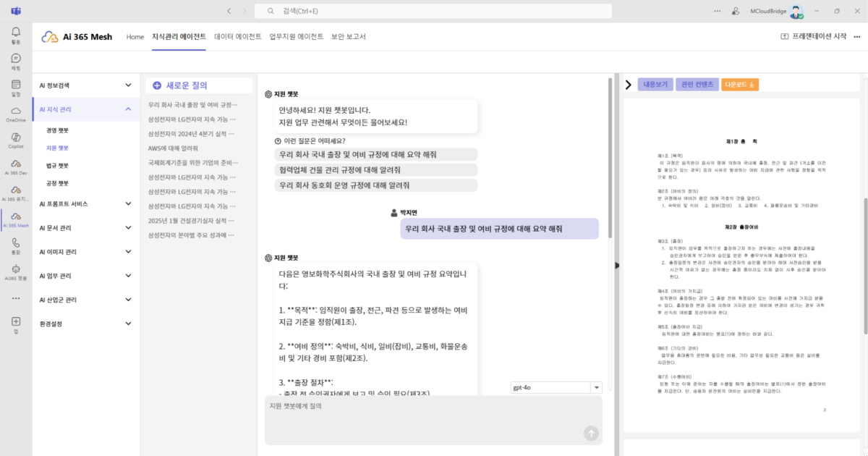This screenshot has width=868, height=456.
Task: Send the message with the up-arrow button
Action: (x=591, y=433)
